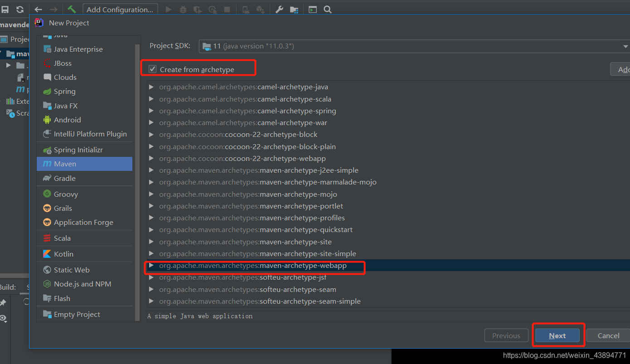Click the Synchronize refresh toolbar icon
Viewport: 630px width, 364px height.
(x=20, y=10)
